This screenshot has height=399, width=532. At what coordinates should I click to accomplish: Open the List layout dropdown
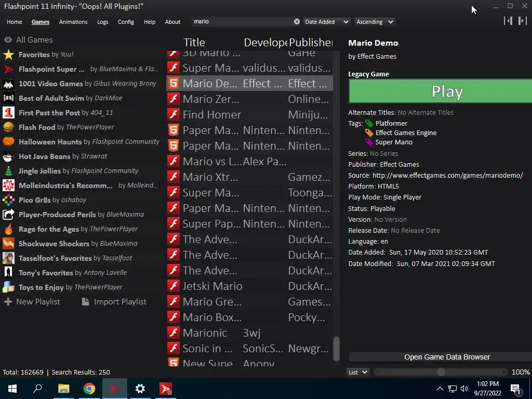357,372
